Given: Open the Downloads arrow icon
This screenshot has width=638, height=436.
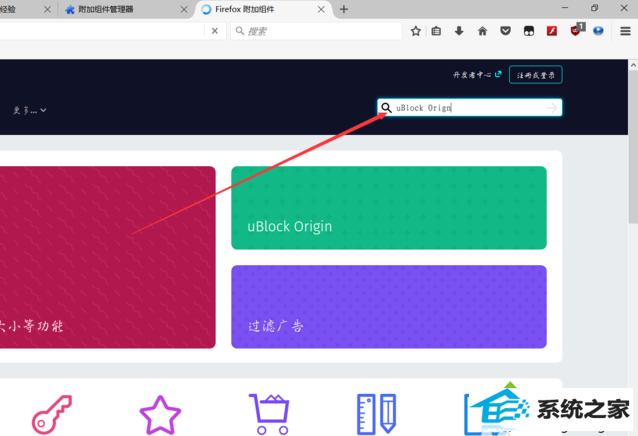Looking at the screenshot, I should click(x=459, y=31).
